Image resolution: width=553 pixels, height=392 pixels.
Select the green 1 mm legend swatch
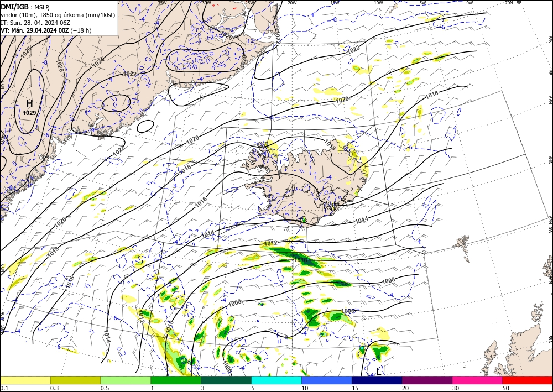click(176, 380)
